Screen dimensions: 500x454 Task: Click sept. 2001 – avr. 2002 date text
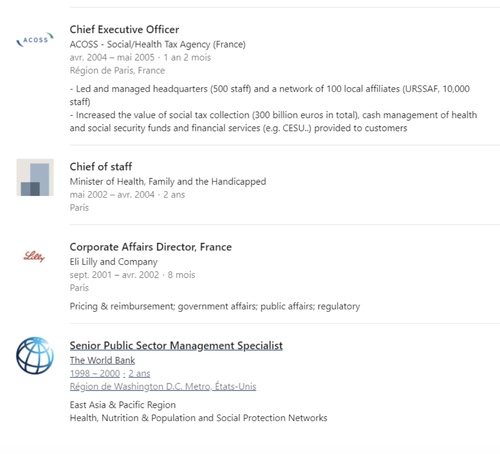coord(114,275)
